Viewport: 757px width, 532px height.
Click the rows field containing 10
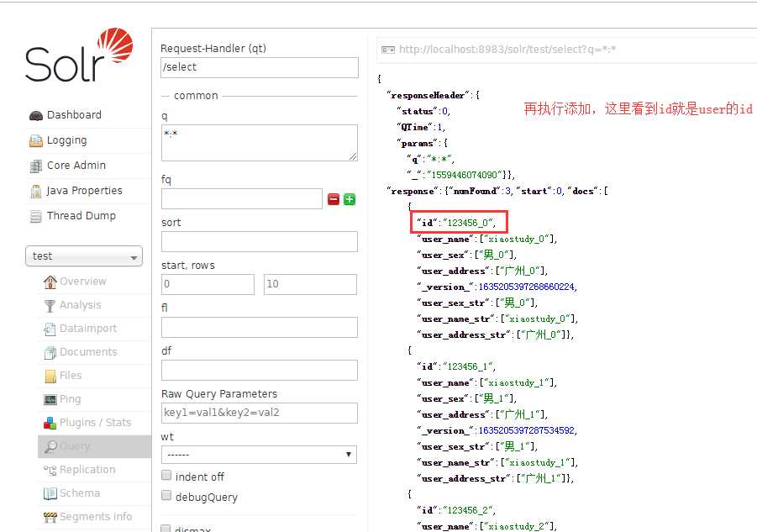click(310, 284)
